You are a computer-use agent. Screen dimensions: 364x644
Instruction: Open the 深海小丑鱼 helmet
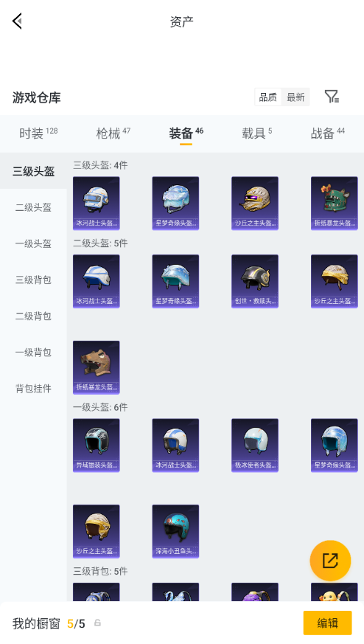(175, 531)
